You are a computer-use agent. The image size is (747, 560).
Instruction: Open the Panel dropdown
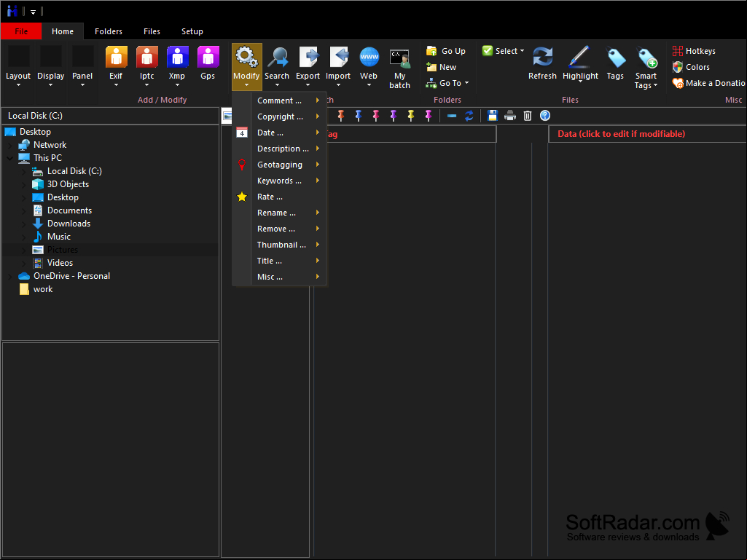point(82,66)
